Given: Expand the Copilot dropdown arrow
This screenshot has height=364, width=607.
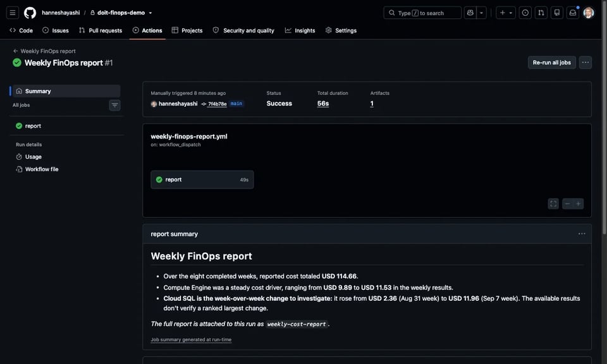Looking at the screenshot, I should tap(481, 13).
